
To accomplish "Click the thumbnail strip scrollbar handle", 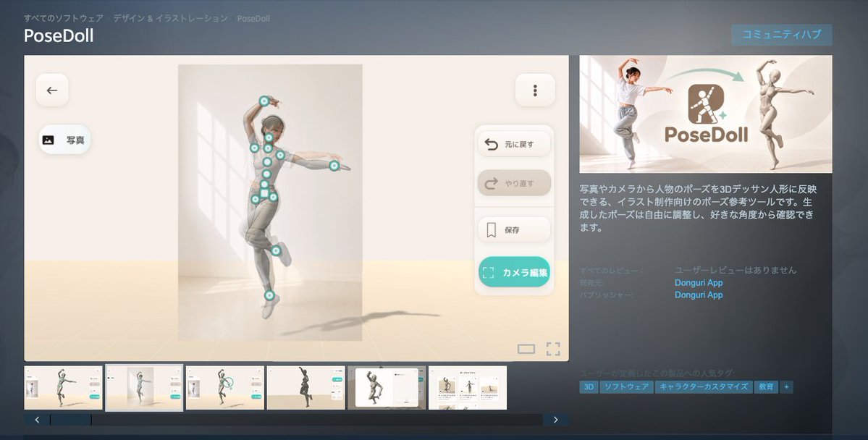I will pyautogui.click(x=71, y=420).
